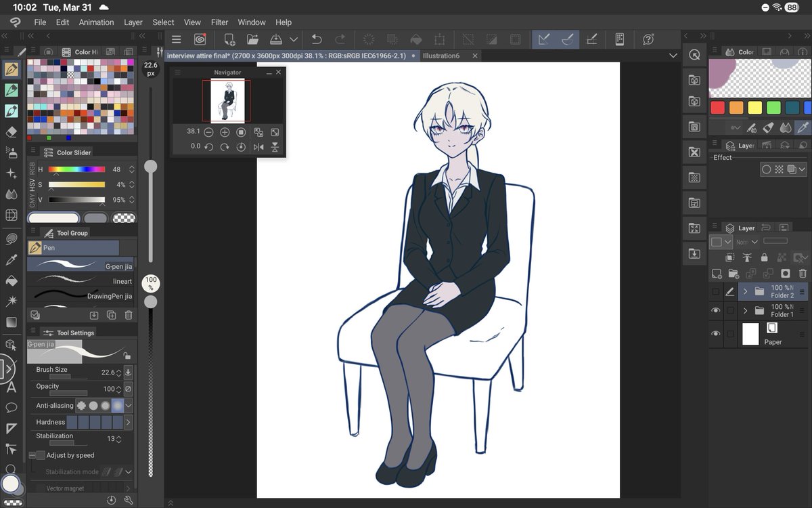Toggle visibility of the Paper layer
The height and width of the screenshot is (508, 812).
(716, 334)
